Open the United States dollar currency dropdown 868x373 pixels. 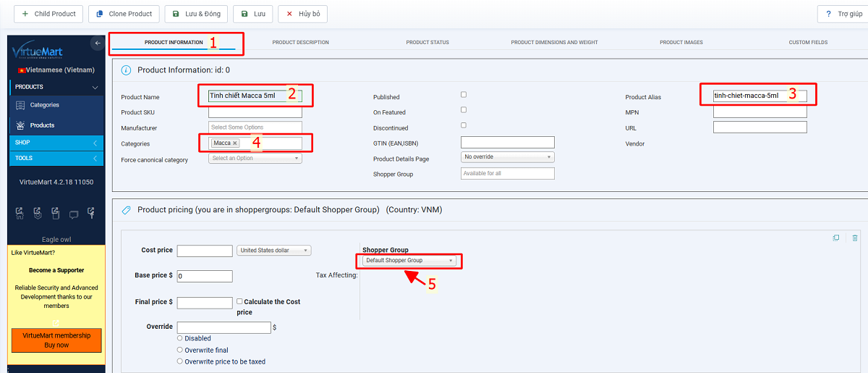[x=274, y=251]
